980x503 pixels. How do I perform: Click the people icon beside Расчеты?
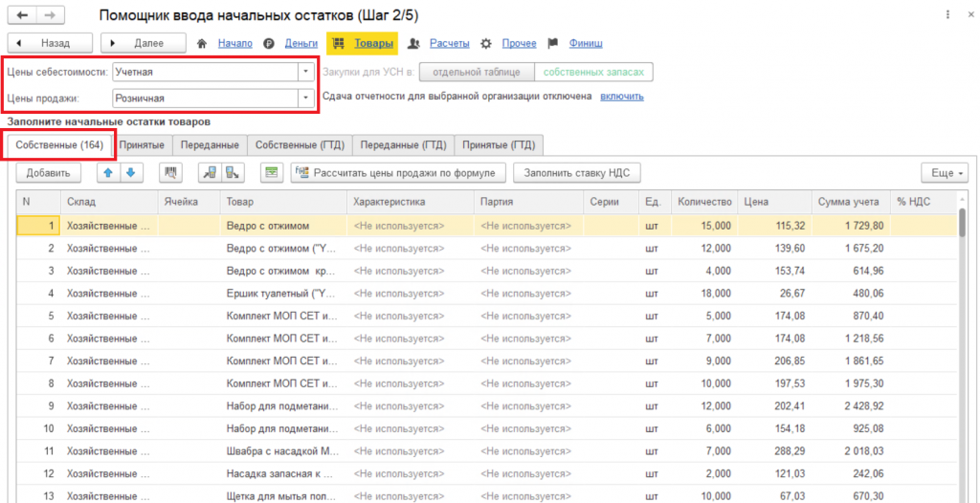[x=413, y=44]
